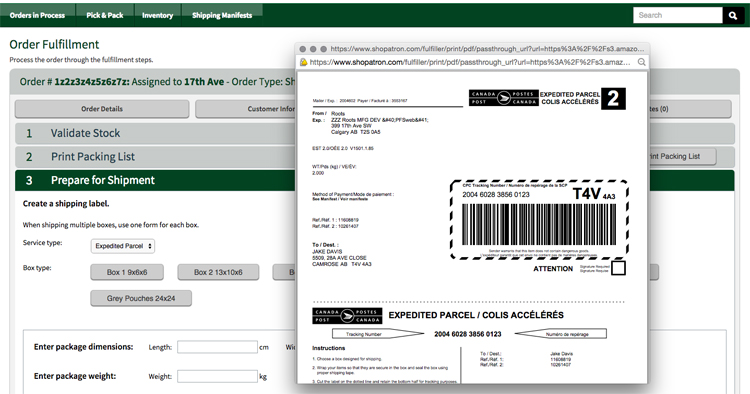Click the Instructions heading on label
The width and height of the screenshot is (750, 394).
[328, 348]
